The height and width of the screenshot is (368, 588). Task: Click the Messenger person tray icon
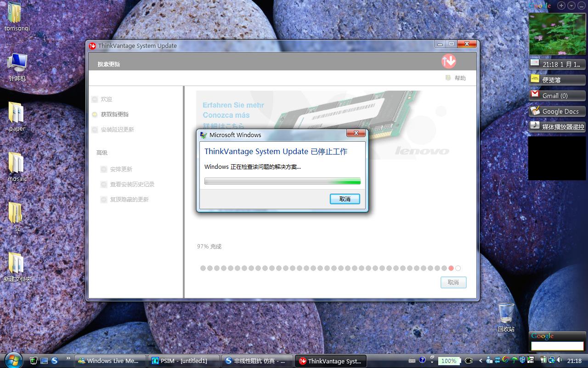tap(489, 361)
